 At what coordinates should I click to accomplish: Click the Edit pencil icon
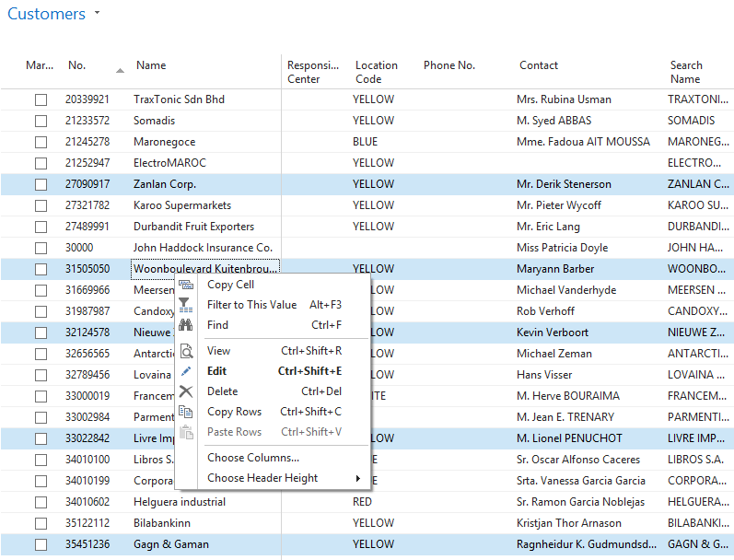186,371
